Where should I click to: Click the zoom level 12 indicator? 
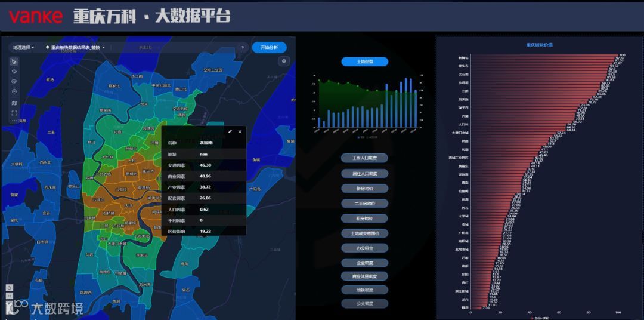click(x=10, y=296)
